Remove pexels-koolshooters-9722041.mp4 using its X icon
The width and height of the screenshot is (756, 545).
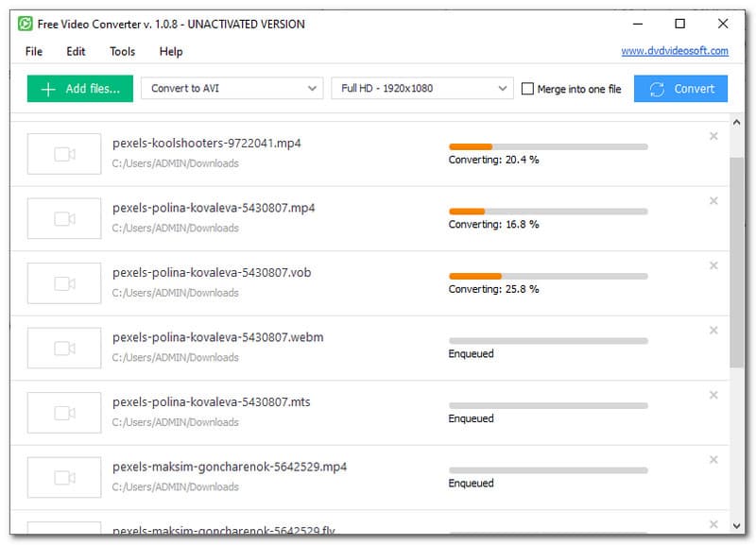pos(713,136)
